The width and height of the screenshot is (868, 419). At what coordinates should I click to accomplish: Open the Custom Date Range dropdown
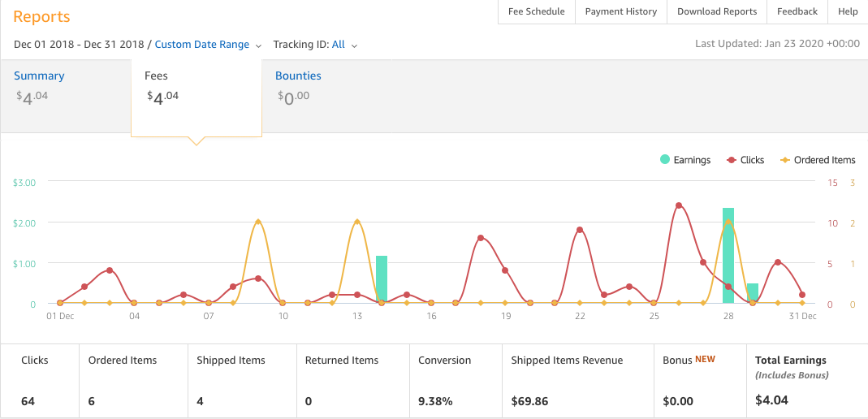[201, 45]
